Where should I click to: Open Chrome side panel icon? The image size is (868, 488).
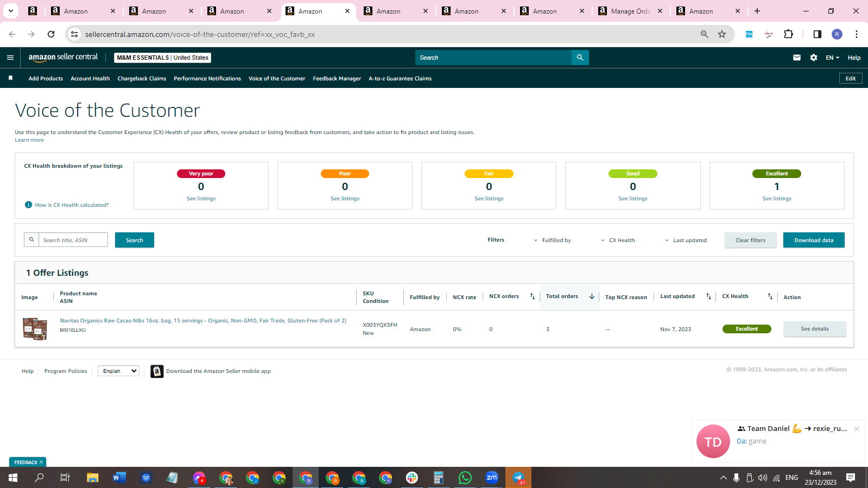click(x=818, y=34)
